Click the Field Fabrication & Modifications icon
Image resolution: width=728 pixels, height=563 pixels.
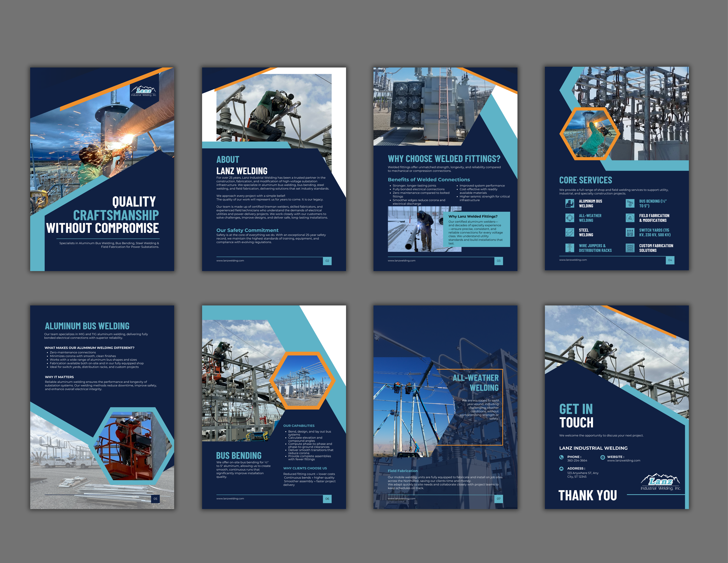click(630, 218)
